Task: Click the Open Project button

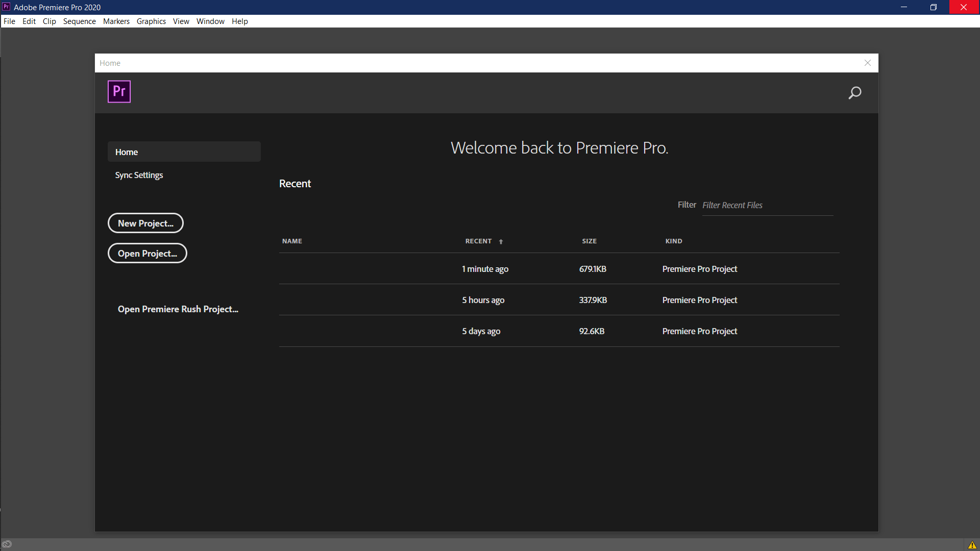Action: pos(147,254)
